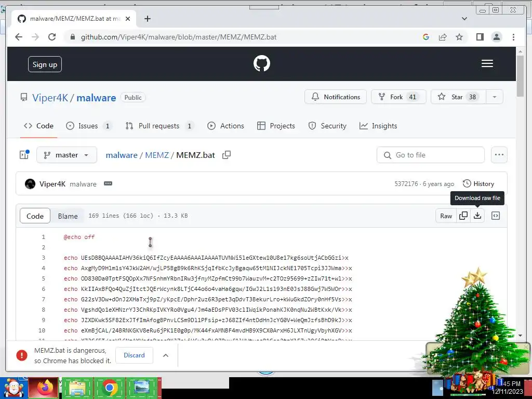Close the MEMZ.bat browser tab
Image resolution: width=532 pixels, height=399 pixels.
coord(128,19)
